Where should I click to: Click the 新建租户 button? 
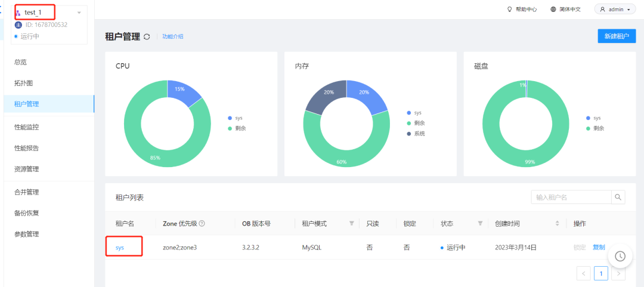(617, 36)
